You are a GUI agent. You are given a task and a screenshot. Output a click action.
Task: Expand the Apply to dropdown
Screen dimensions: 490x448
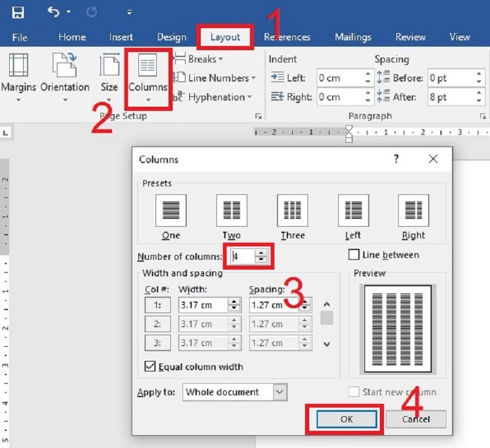pyautogui.click(x=280, y=392)
